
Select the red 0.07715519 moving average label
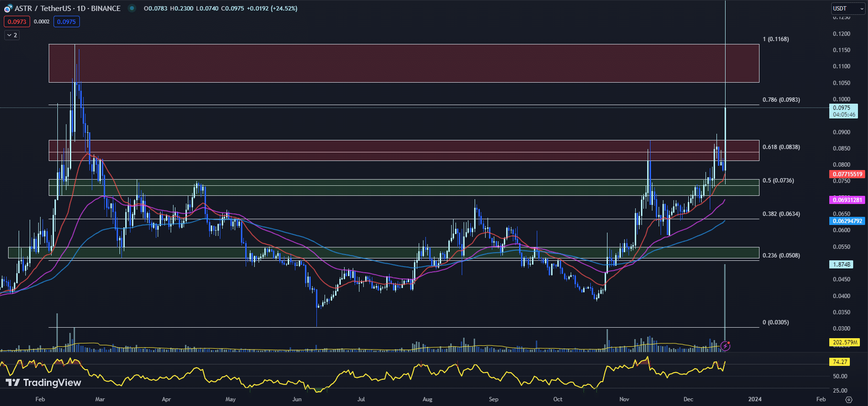point(847,174)
